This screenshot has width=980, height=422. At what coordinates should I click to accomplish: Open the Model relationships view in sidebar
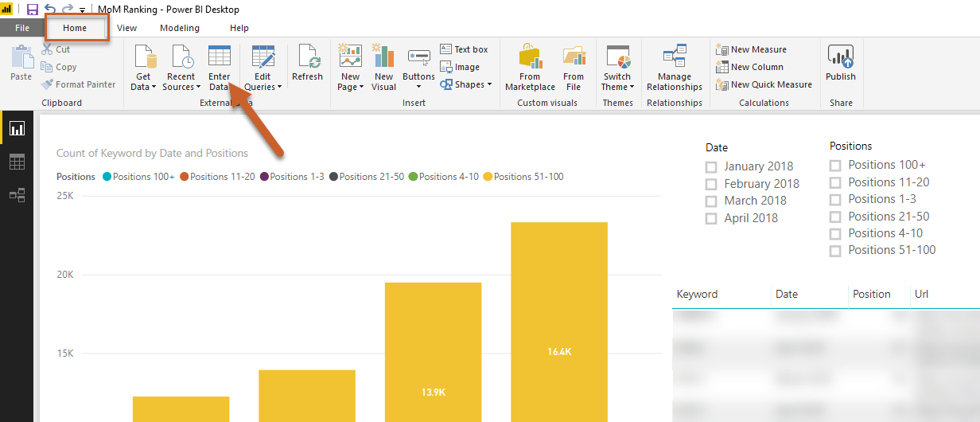tap(17, 195)
